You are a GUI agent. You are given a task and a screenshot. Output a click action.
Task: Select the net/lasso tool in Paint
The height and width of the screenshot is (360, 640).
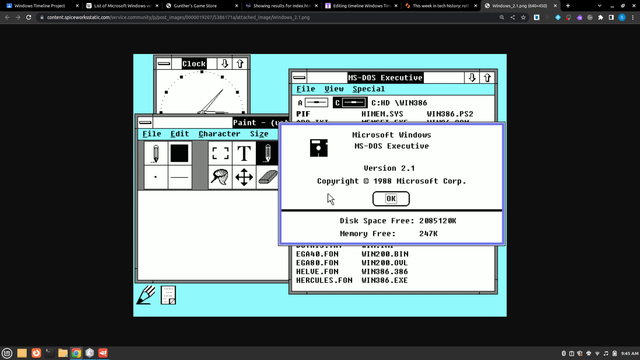tap(220, 177)
